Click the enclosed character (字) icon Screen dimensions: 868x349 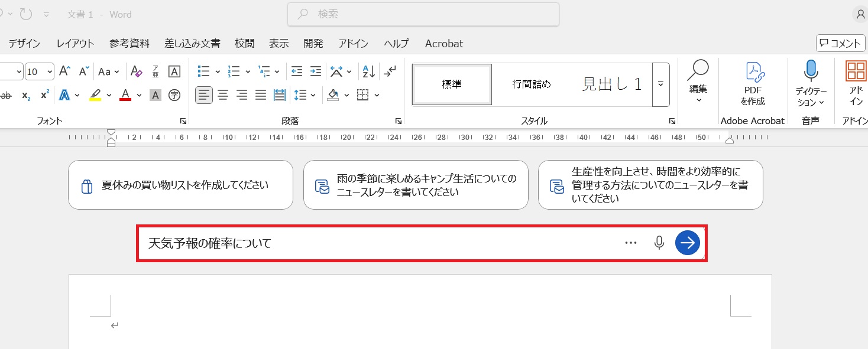tap(174, 95)
